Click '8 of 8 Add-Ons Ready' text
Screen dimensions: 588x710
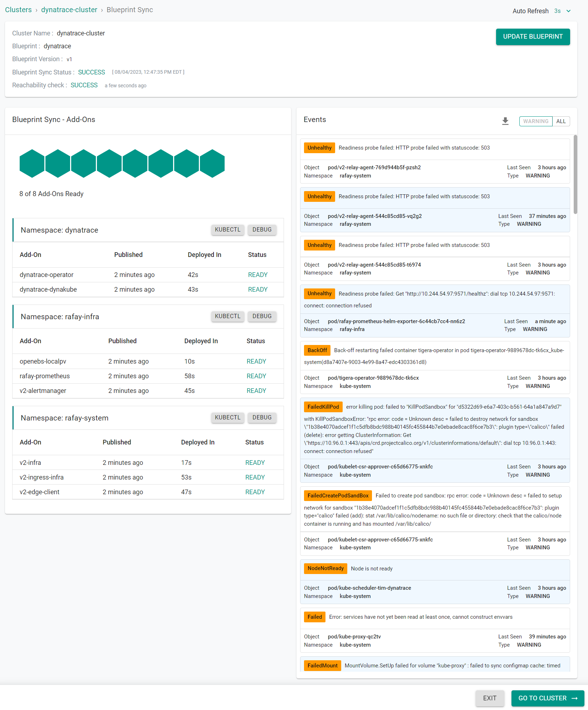(x=51, y=194)
